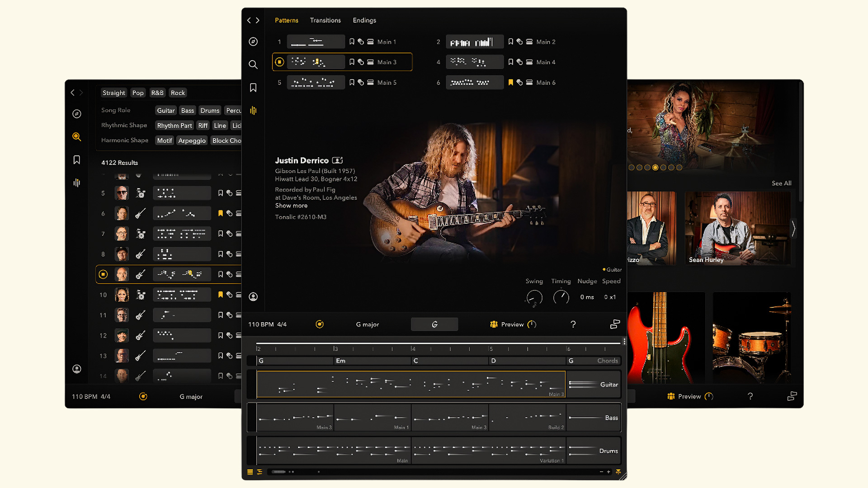Click the search magnifier in center sidebar
The image size is (868, 488).
(253, 65)
